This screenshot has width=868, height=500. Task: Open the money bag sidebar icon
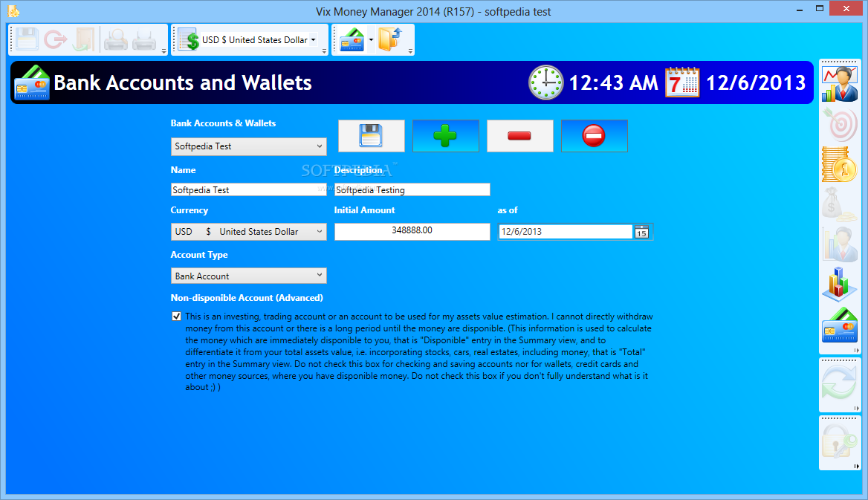pyautogui.click(x=840, y=204)
